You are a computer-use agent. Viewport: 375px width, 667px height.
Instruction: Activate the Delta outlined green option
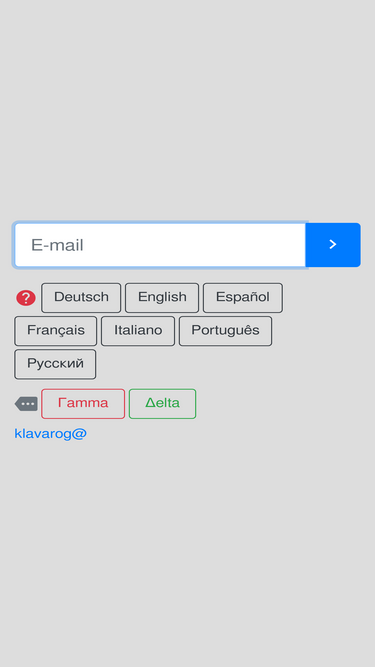(162, 403)
